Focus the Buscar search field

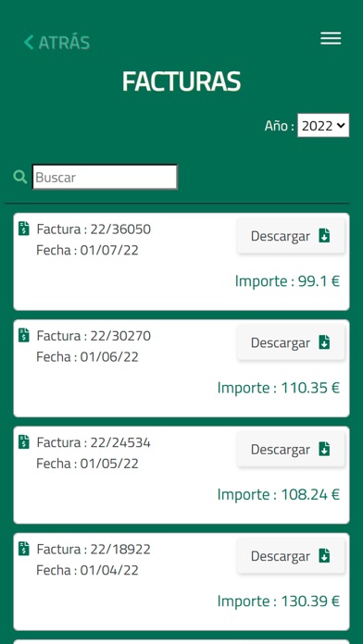105,177
